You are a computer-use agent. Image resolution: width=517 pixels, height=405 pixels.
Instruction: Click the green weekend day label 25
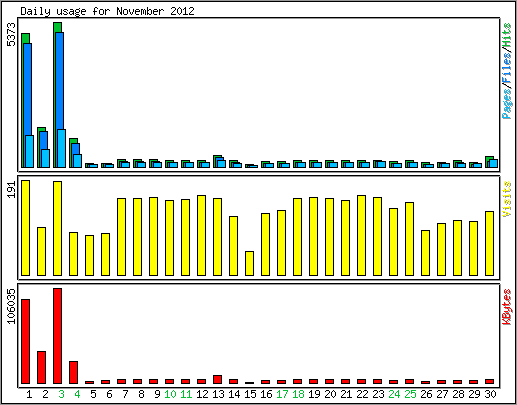[410, 394]
